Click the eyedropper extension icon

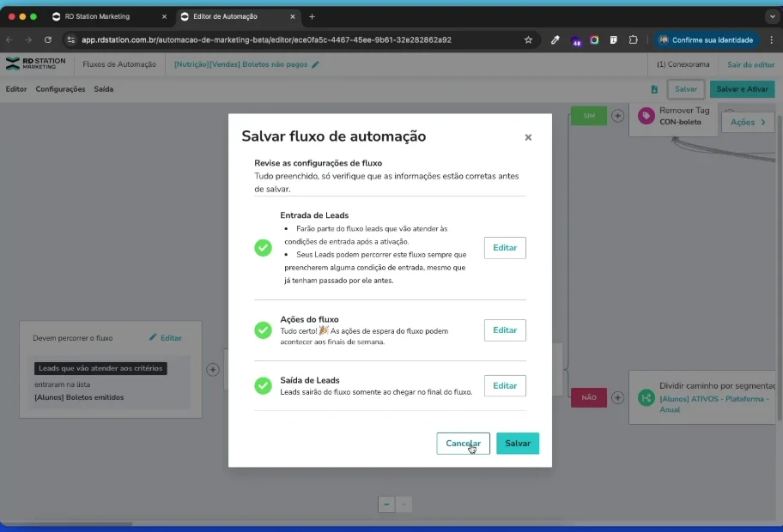pyautogui.click(x=555, y=40)
